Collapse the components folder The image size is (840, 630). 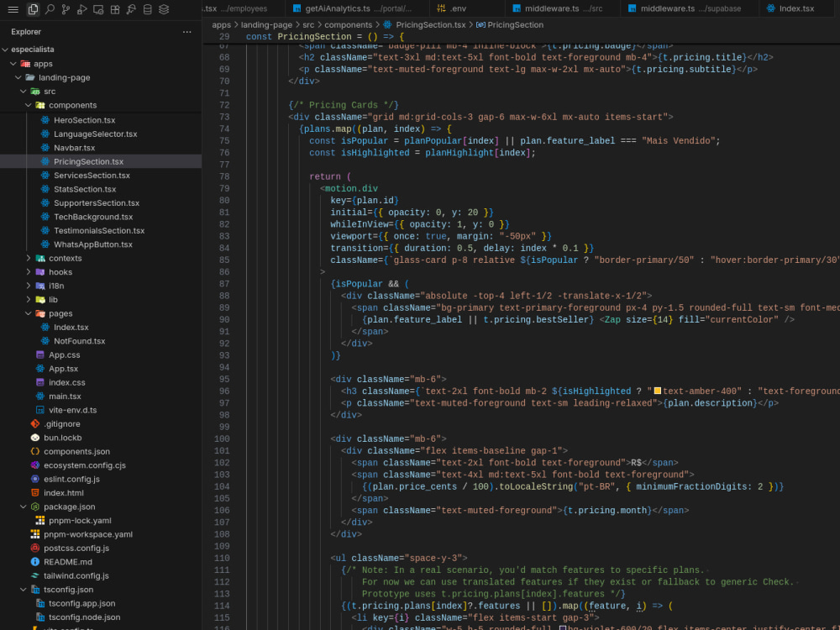pos(29,106)
